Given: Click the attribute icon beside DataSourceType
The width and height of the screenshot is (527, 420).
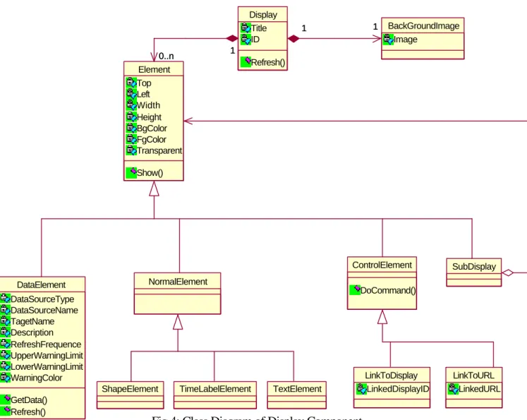Looking at the screenshot, I should click(x=5, y=299).
